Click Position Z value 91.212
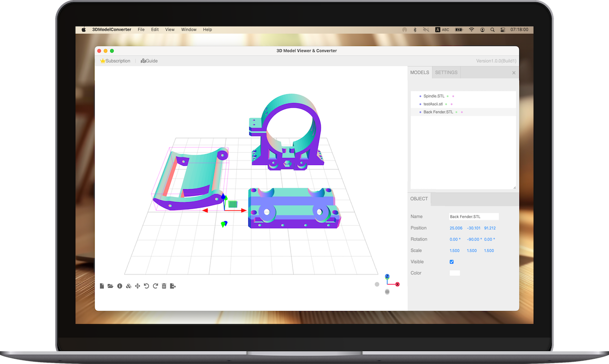Screen dimensions: 609x364 click(490, 228)
